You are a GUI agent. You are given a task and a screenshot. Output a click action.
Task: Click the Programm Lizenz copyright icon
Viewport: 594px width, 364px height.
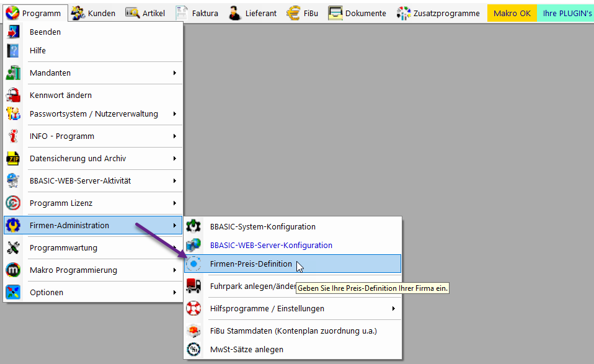13,203
